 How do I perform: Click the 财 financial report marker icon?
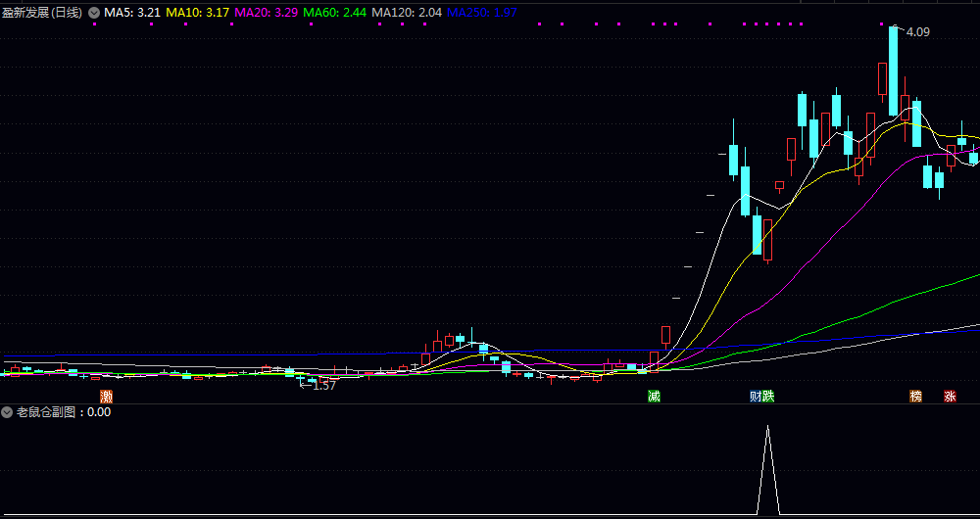click(757, 397)
